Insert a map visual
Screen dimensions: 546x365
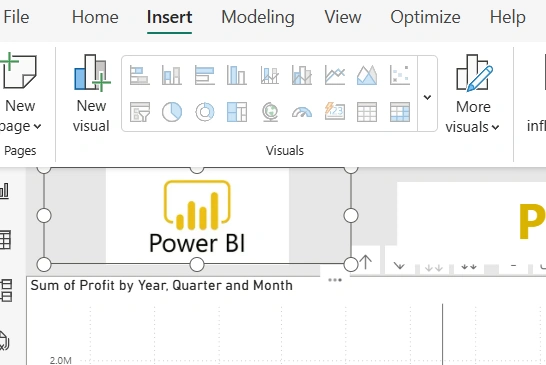click(x=270, y=112)
